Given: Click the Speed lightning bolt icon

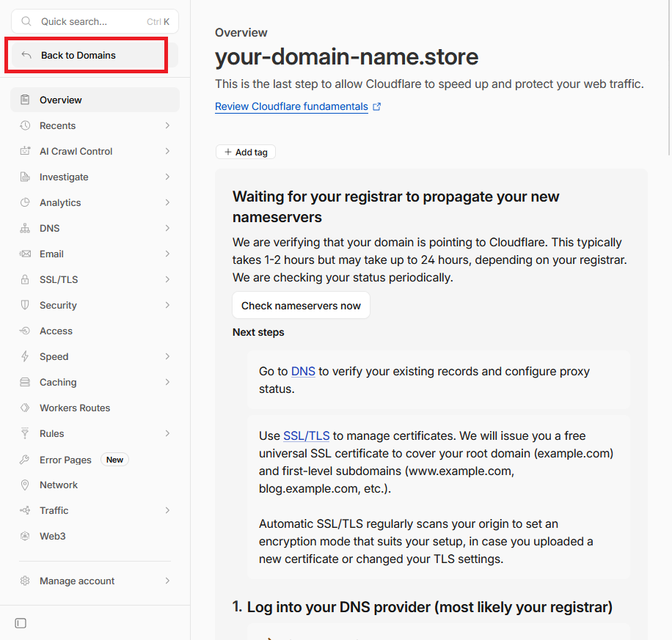Looking at the screenshot, I should (x=25, y=356).
